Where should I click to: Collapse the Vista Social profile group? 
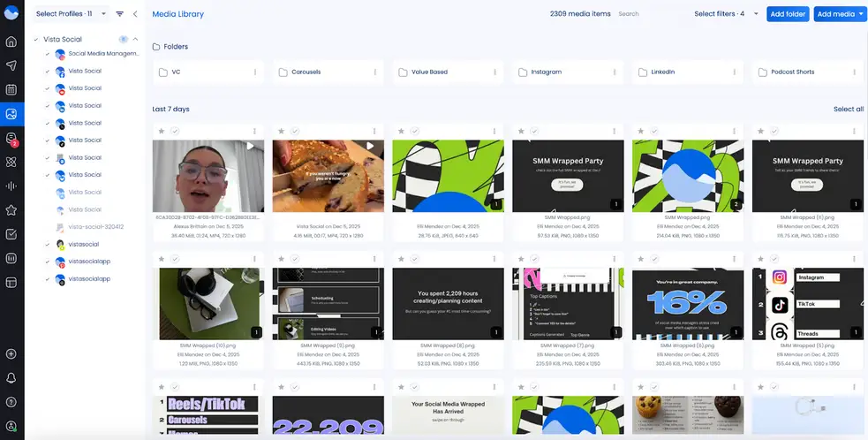coord(136,39)
